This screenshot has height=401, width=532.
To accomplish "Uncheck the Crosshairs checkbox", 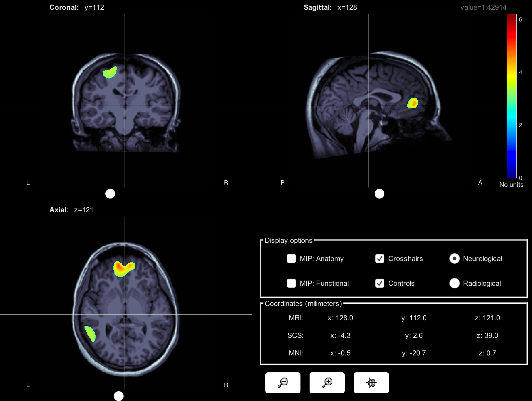I will click(x=380, y=258).
